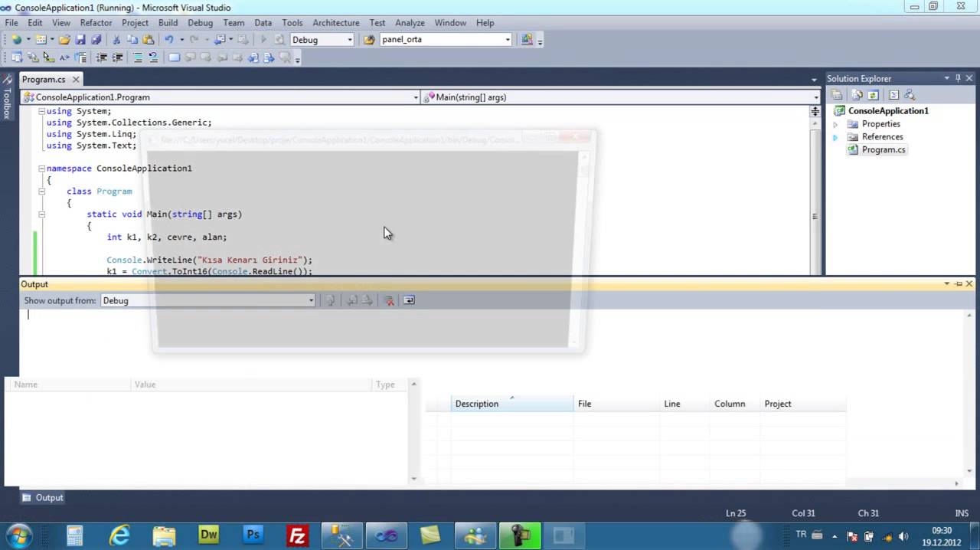Click the File column header
This screenshot has width=980, height=550.
click(x=618, y=404)
